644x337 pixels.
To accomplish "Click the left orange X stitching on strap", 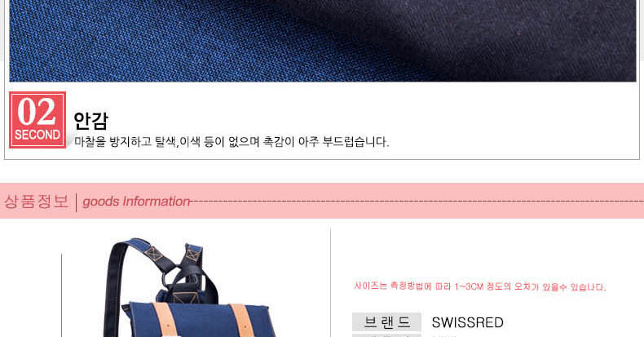I will [154, 255].
